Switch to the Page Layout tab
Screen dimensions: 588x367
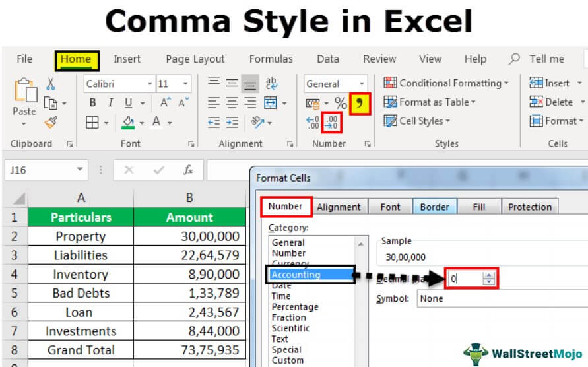click(195, 59)
